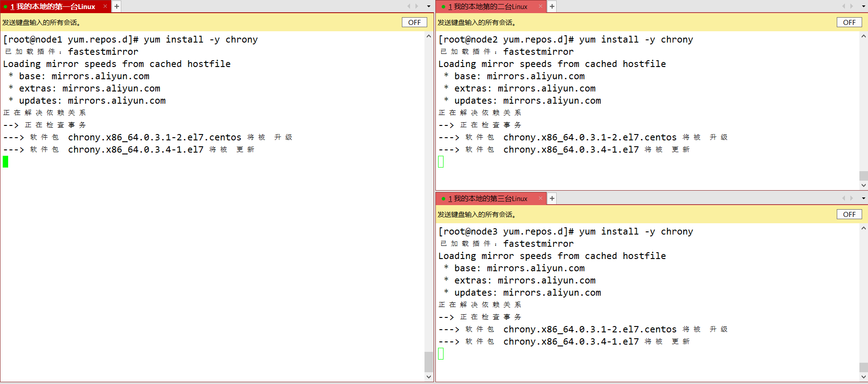Click 'extras: mirrors.aliyun.com' in node3 terminal
The height and width of the screenshot is (384, 868).
pos(525,280)
